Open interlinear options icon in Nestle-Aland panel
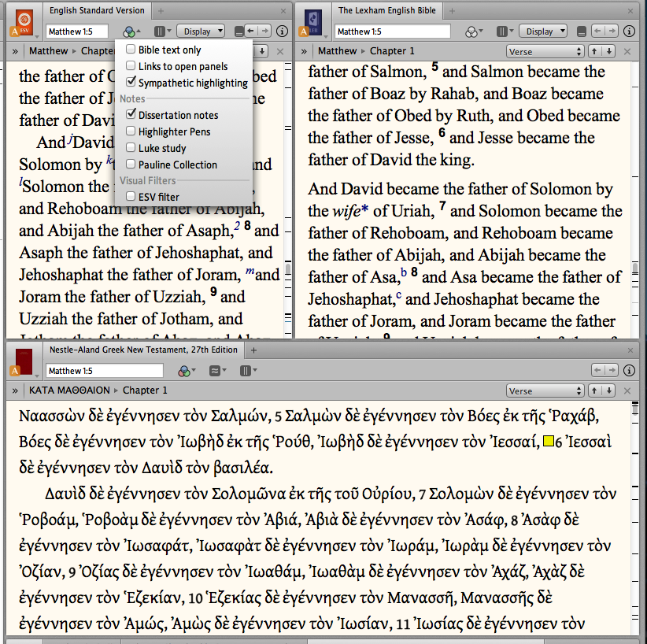The width and height of the screenshot is (647, 644). pyautogui.click(x=217, y=371)
